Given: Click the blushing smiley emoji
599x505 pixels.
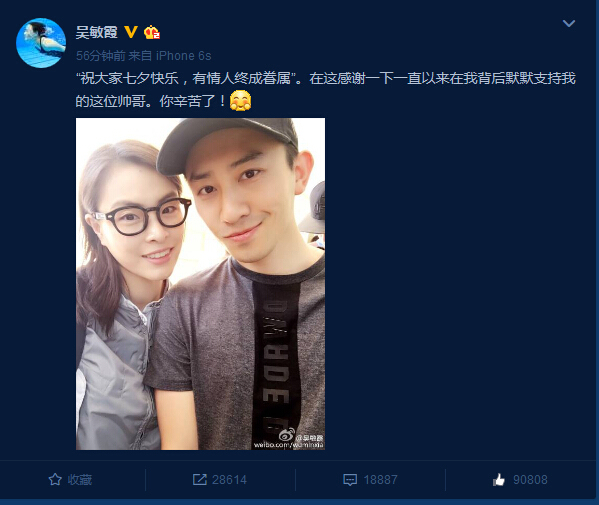Looking at the screenshot, I should point(240,100).
